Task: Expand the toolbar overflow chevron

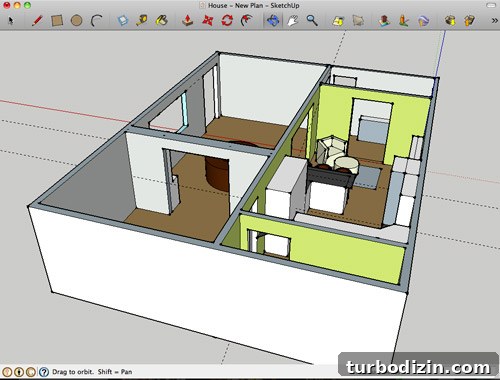Action: click(x=494, y=21)
